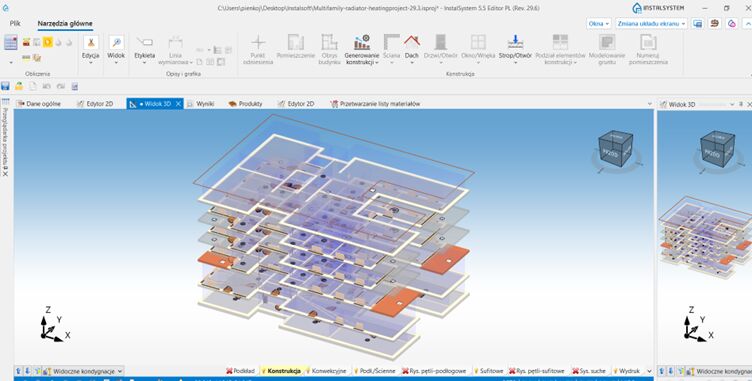Open the Edycja tool button
Screen dimensions: 752x381
coord(91,48)
